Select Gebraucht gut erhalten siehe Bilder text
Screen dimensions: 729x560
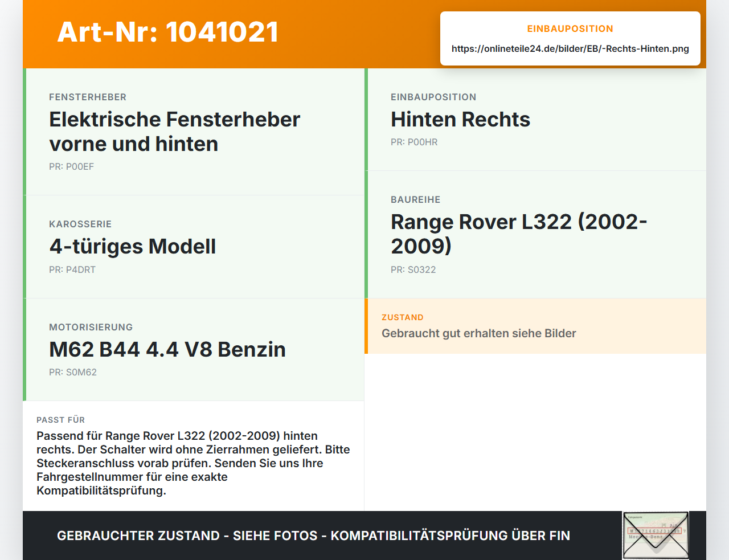click(479, 334)
